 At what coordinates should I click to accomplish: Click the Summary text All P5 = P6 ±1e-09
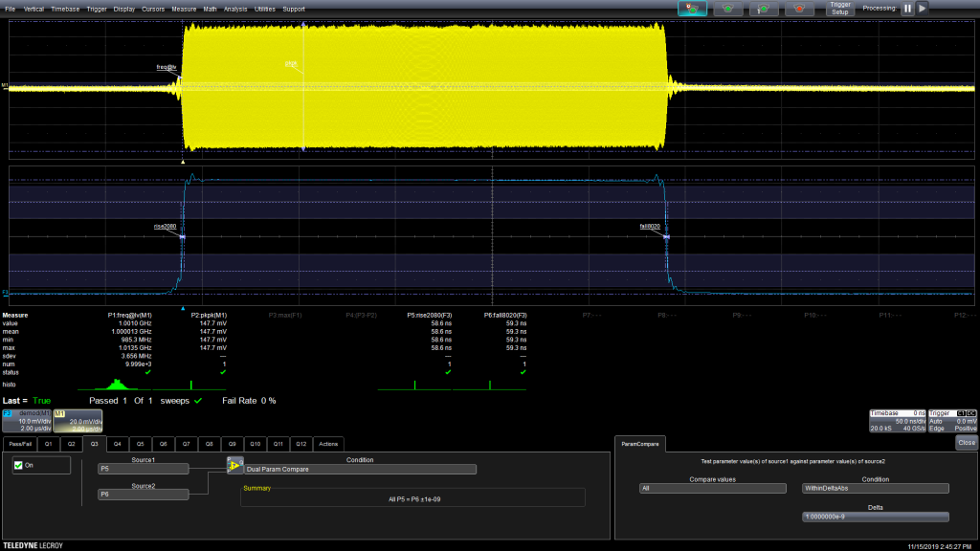(413, 499)
